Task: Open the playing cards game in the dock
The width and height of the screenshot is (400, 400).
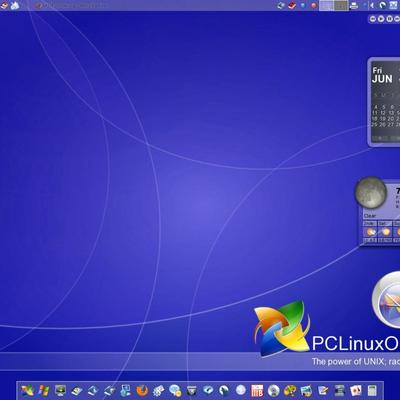Action: [x=356, y=390]
